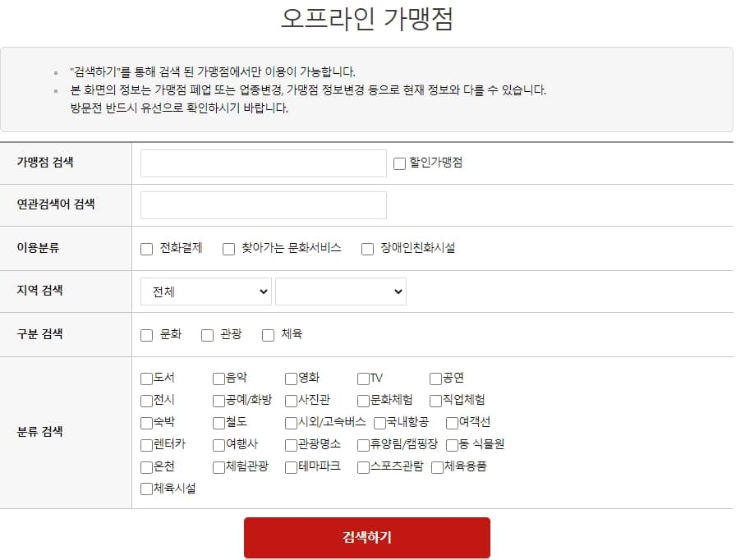The width and height of the screenshot is (736, 560).
Task: Open the 전체 region dropdown
Action: pos(206,291)
